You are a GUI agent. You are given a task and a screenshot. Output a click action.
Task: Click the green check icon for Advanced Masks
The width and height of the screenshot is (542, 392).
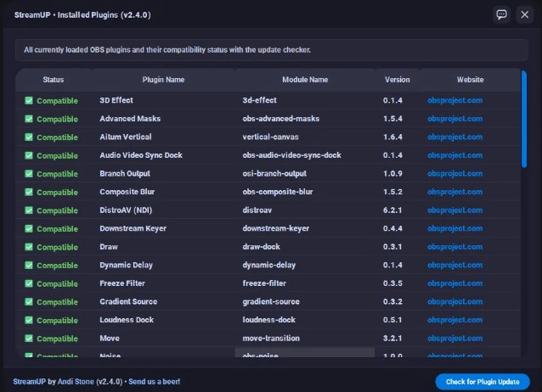pyautogui.click(x=29, y=119)
